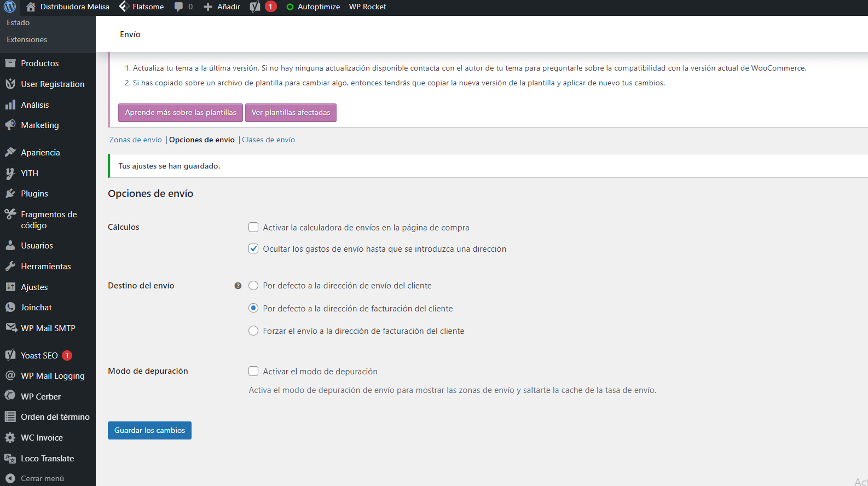Switch to Opciones de envío tab

point(202,140)
